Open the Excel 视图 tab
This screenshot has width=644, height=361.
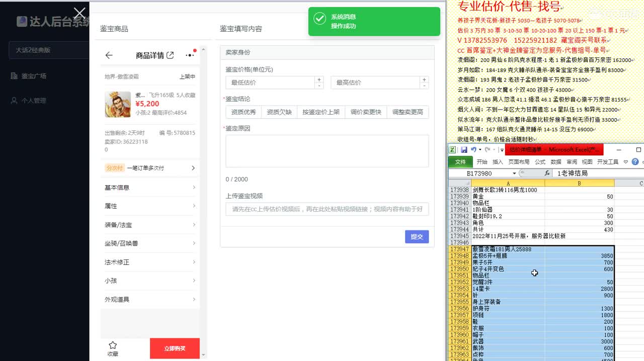point(587,162)
